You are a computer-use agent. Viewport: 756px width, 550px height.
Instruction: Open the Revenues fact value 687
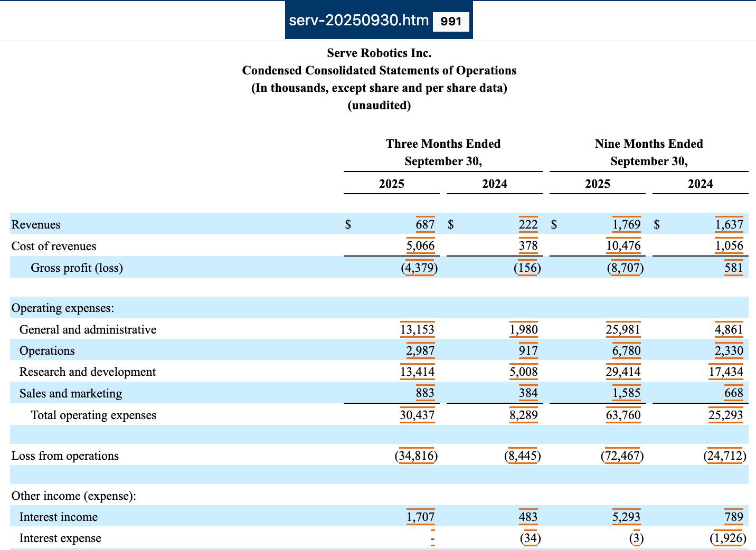pyautogui.click(x=425, y=224)
